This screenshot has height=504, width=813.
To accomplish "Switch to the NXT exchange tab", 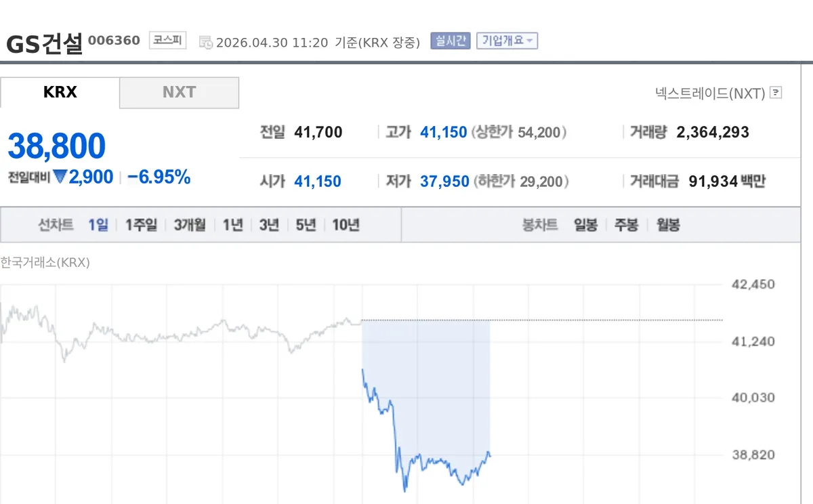I will pyautogui.click(x=179, y=93).
